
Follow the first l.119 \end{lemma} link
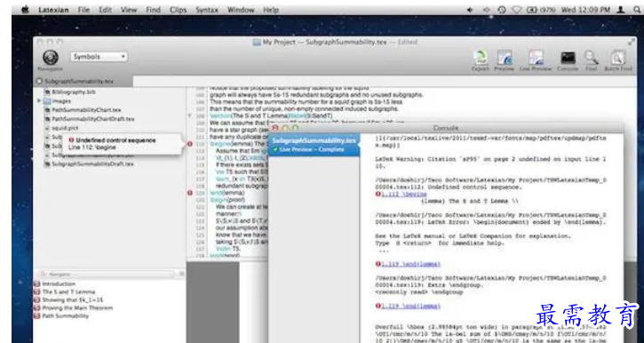(x=410, y=264)
